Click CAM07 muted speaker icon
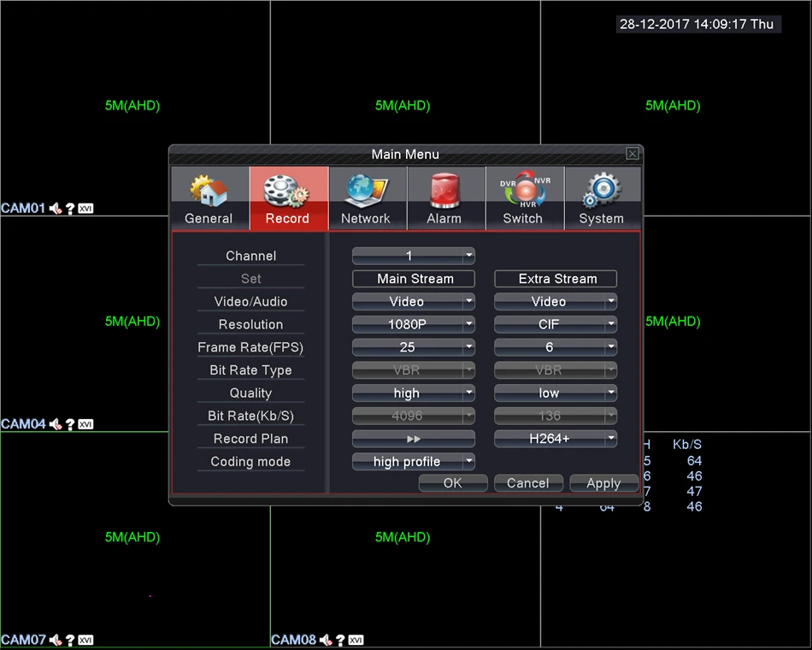Image resolution: width=812 pixels, height=650 pixels. coord(56,640)
